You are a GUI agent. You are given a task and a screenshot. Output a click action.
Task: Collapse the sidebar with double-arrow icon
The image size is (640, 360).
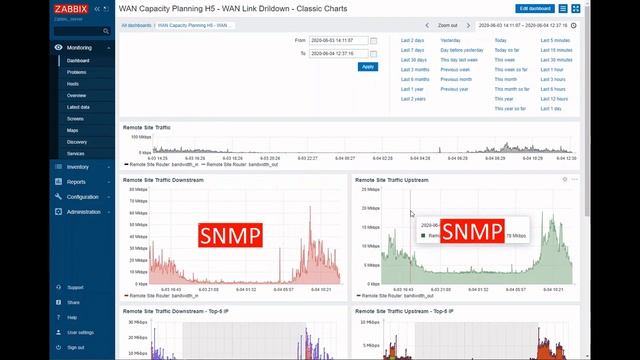[97, 9]
